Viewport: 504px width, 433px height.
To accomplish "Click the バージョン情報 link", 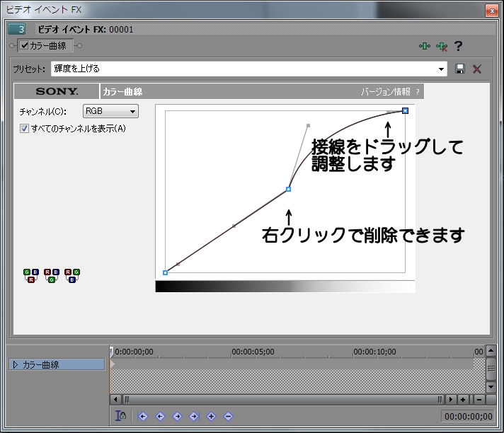I will (386, 92).
